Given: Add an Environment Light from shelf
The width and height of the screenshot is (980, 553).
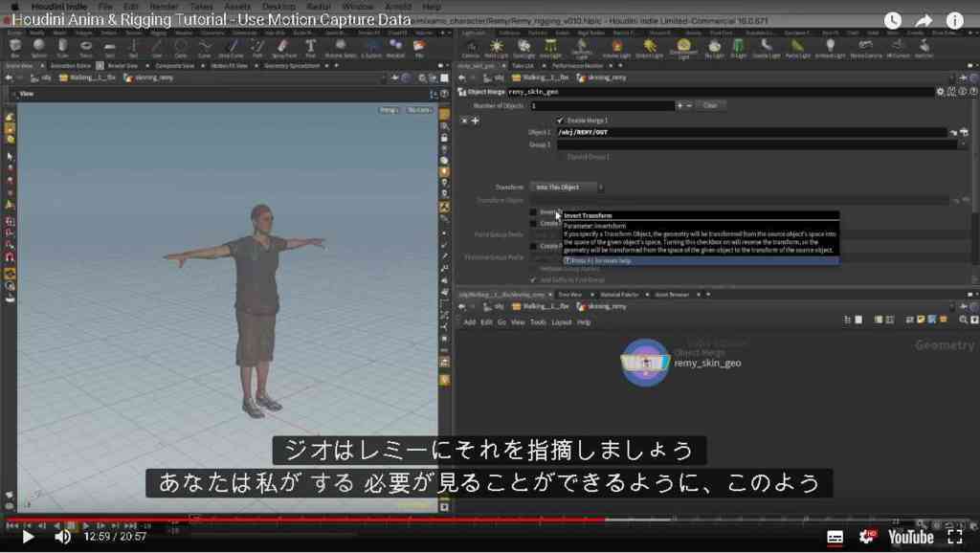Looking at the screenshot, I should click(683, 48).
